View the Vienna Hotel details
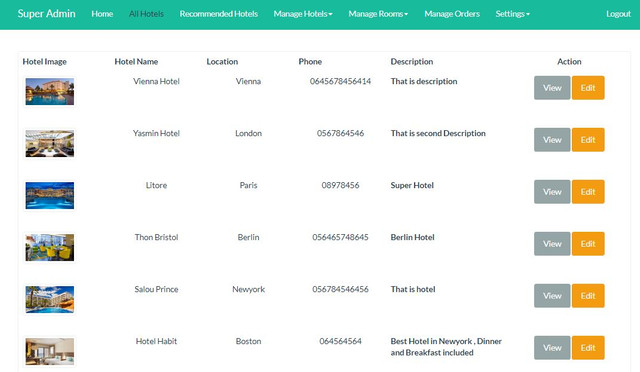 552,88
